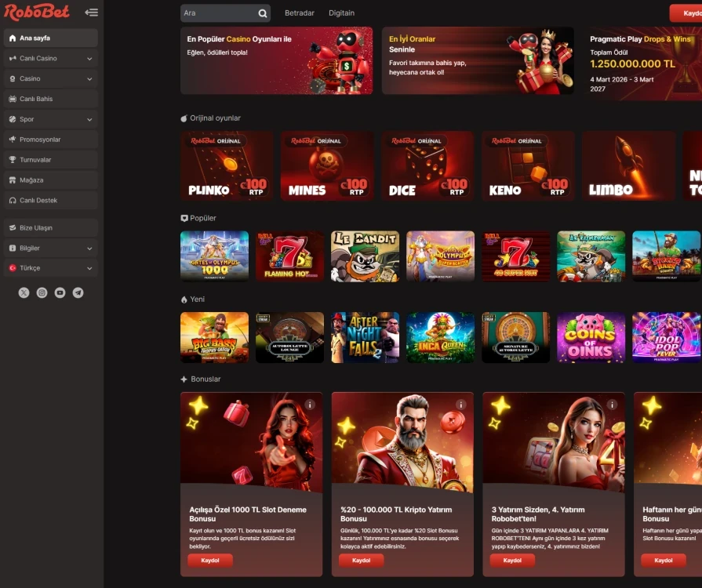Image resolution: width=702 pixels, height=588 pixels.
Task: Click the top-right Kaydol button
Action: (686, 13)
